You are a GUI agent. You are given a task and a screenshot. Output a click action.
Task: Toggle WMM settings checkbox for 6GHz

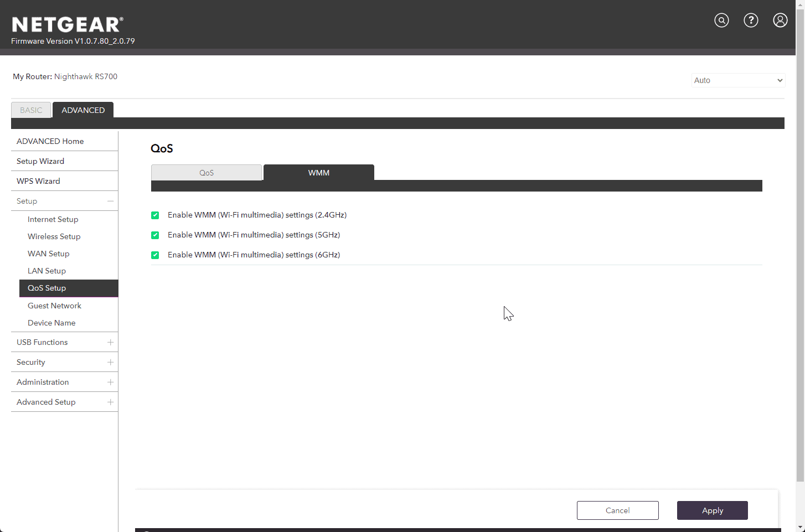pos(155,255)
